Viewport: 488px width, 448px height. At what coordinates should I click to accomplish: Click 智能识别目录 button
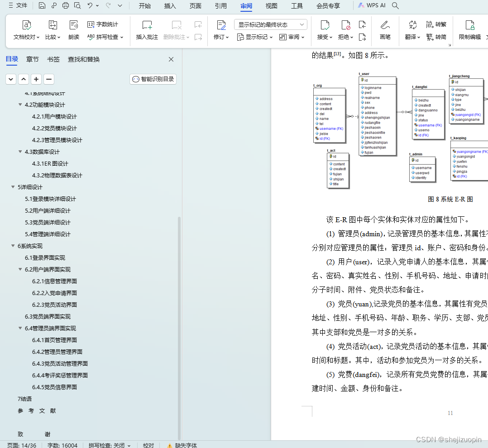(x=153, y=79)
